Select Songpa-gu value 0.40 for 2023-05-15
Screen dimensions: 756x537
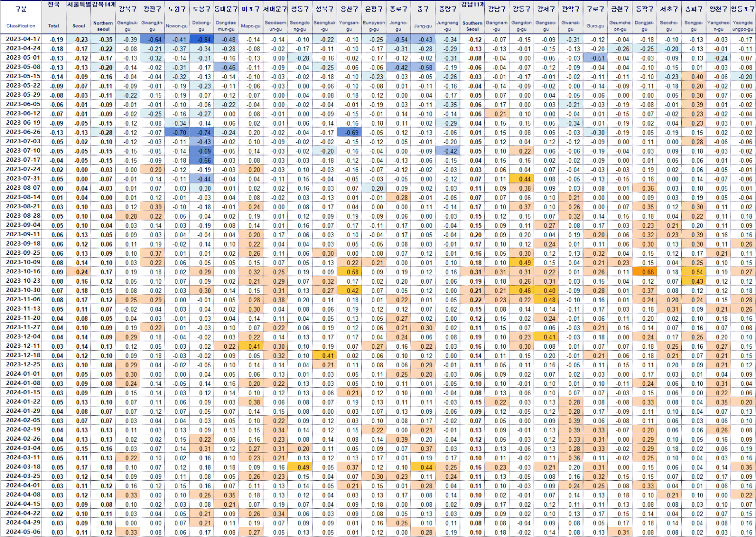[x=694, y=77]
